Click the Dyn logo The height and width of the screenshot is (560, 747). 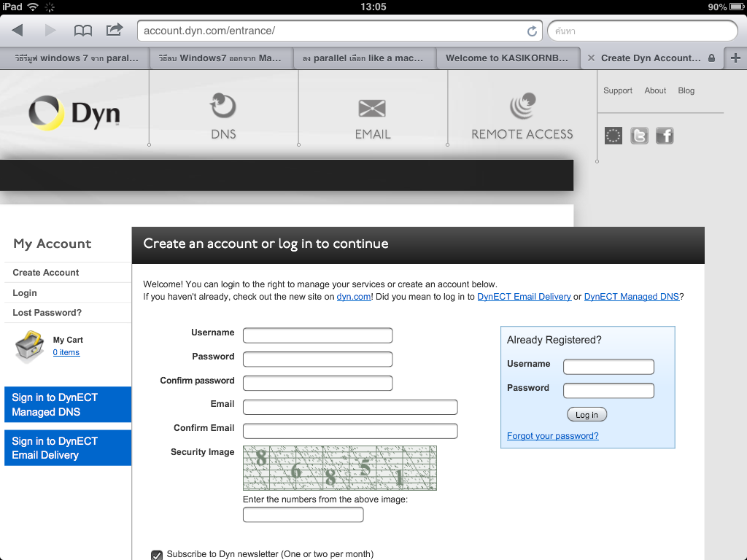74,113
